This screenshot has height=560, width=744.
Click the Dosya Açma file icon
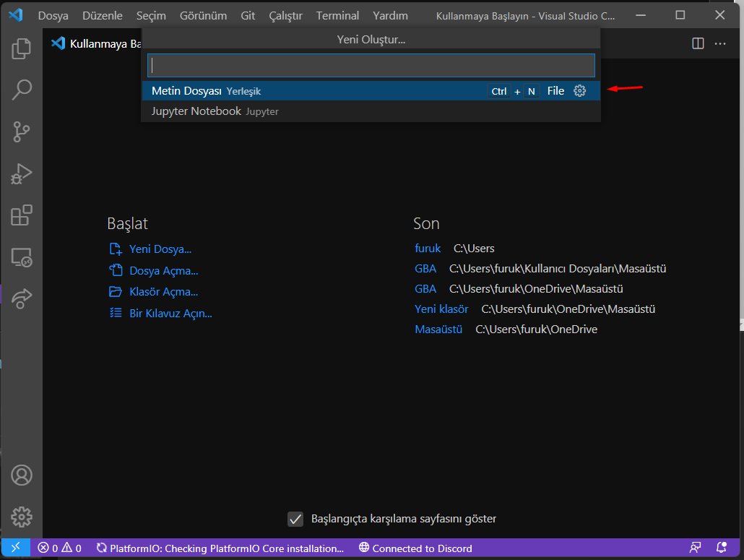pos(116,270)
